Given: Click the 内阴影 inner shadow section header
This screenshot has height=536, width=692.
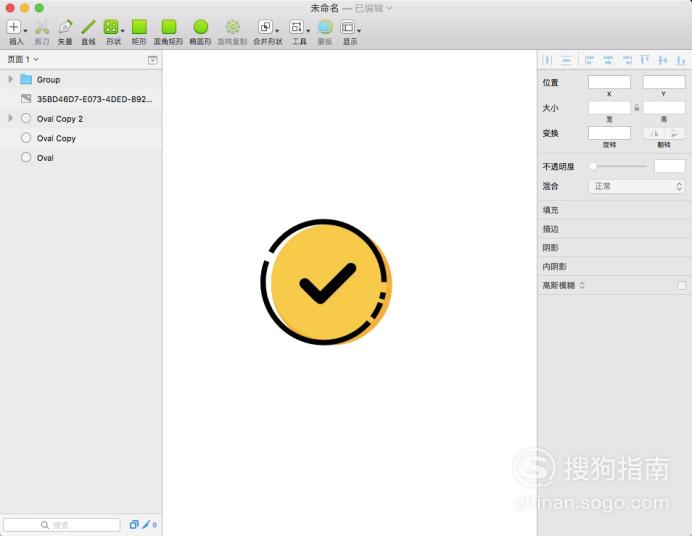Looking at the screenshot, I should 614,266.
